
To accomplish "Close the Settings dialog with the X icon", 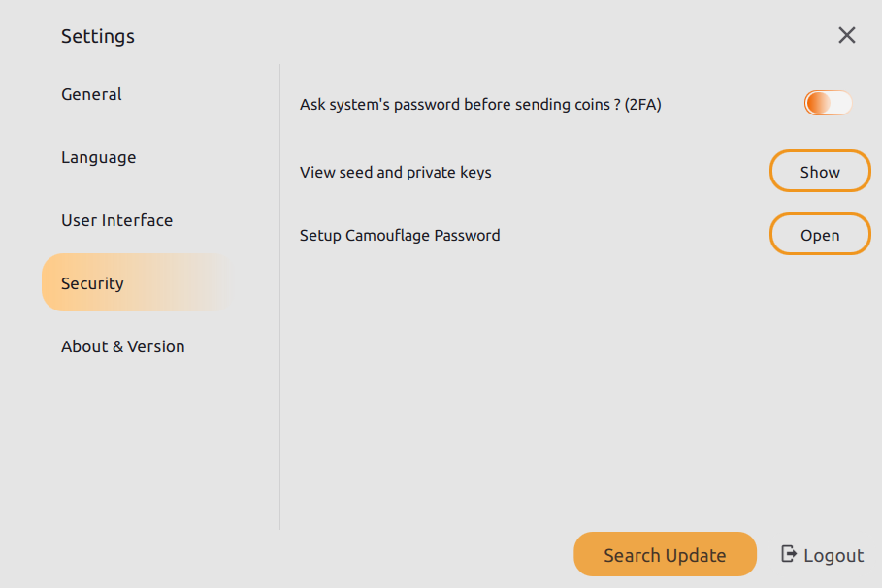I will tap(847, 36).
